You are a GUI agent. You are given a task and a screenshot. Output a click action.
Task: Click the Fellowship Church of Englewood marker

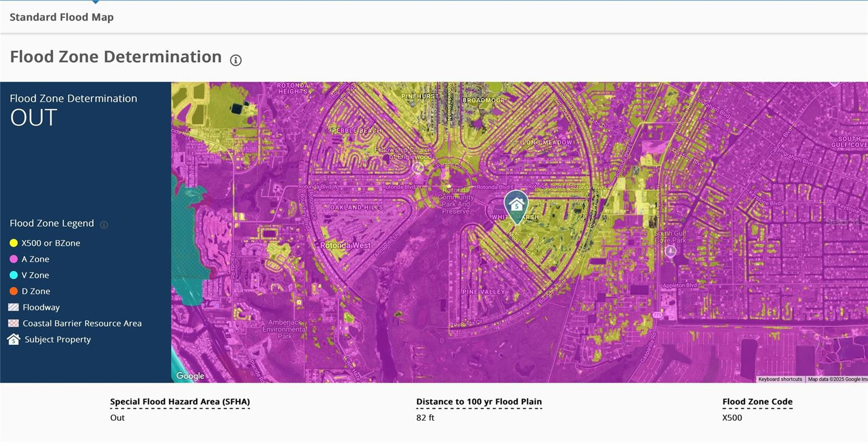point(418,168)
